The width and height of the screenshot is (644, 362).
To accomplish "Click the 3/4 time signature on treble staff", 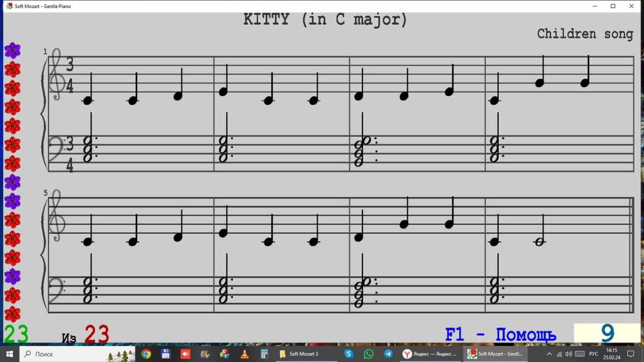I will pos(70,75).
